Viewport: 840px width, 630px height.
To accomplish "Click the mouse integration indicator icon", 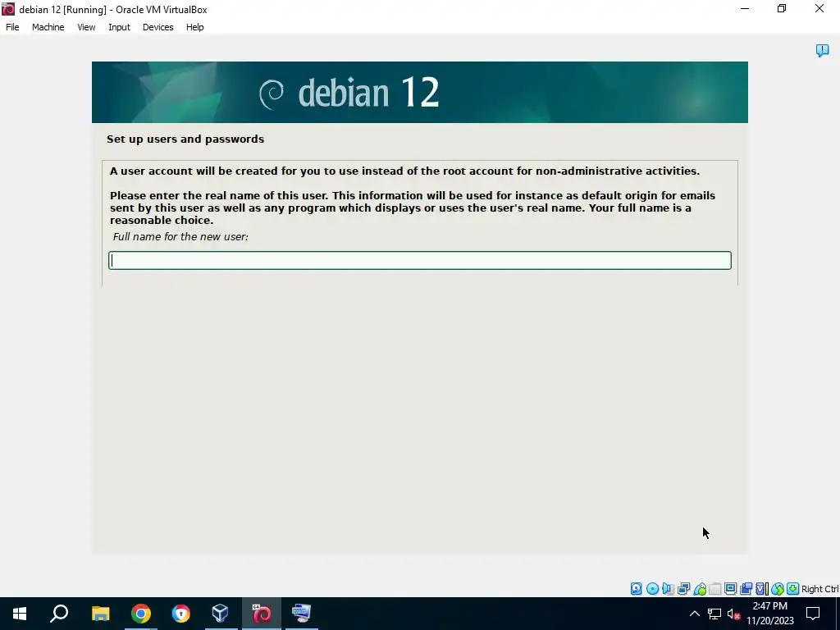I will [x=778, y=589].
